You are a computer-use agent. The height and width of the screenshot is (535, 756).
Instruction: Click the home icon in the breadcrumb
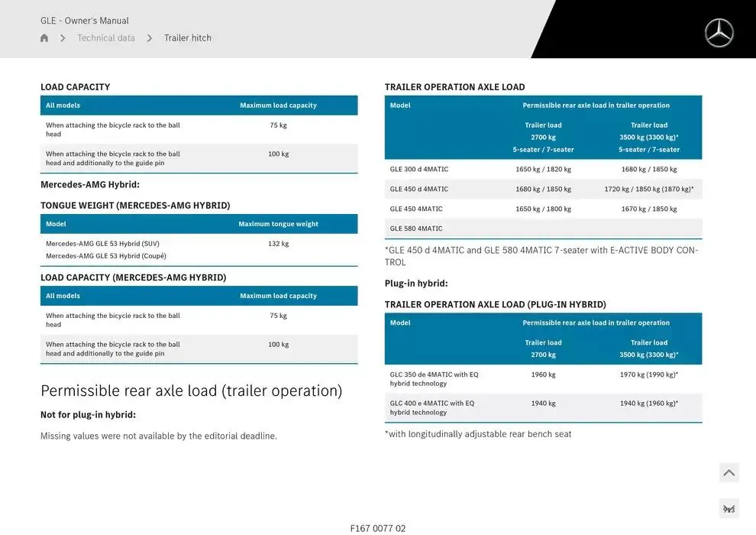click(44, 38)
